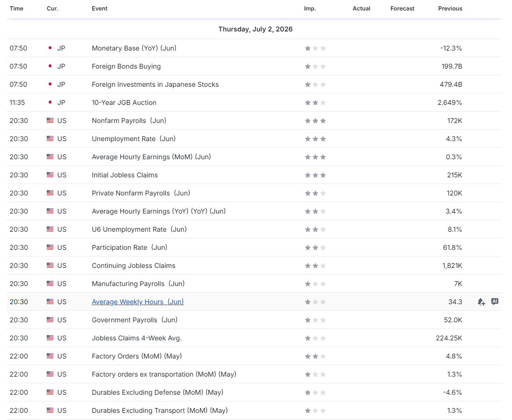The image size is (512, 420).
Task: Click importance stars for Government Payrolls (Jun)
Action: (315, 320)
